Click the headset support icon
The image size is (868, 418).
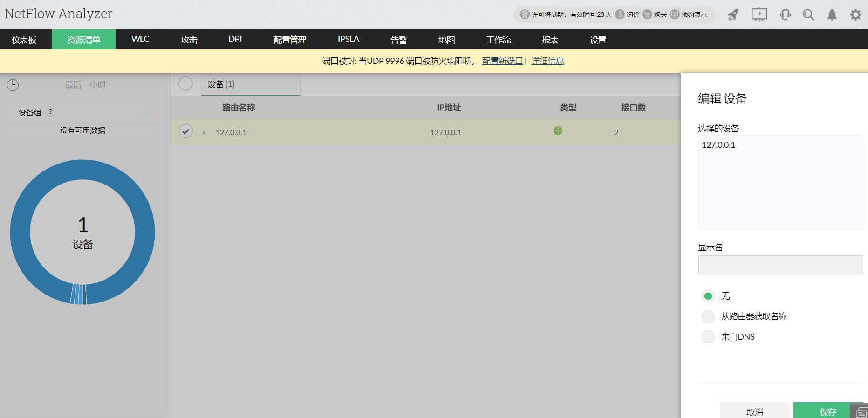tap(786, 15)
